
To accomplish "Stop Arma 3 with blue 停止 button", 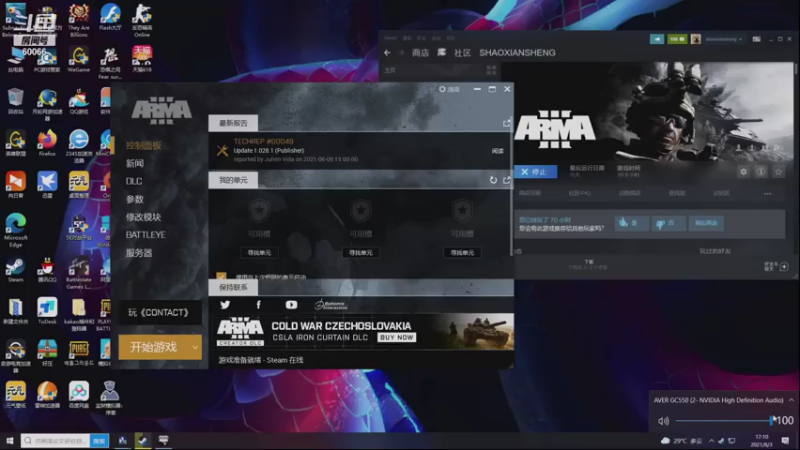I will click(535, 172).
